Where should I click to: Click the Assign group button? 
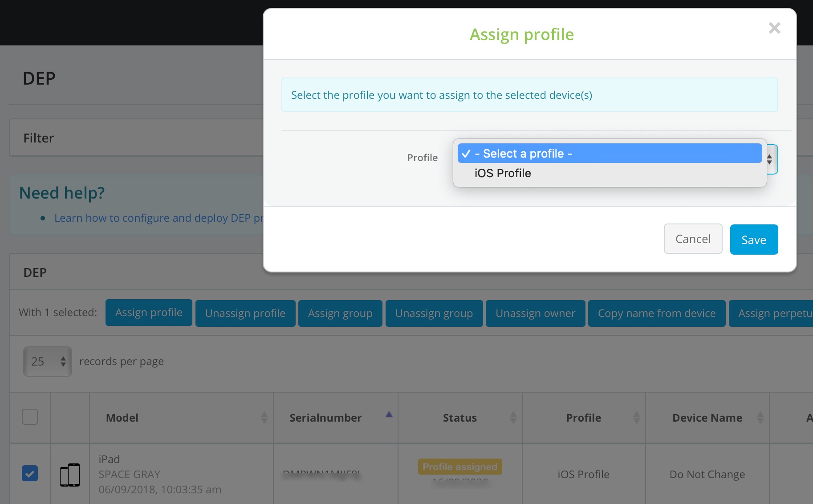click(x=340, y=313)
